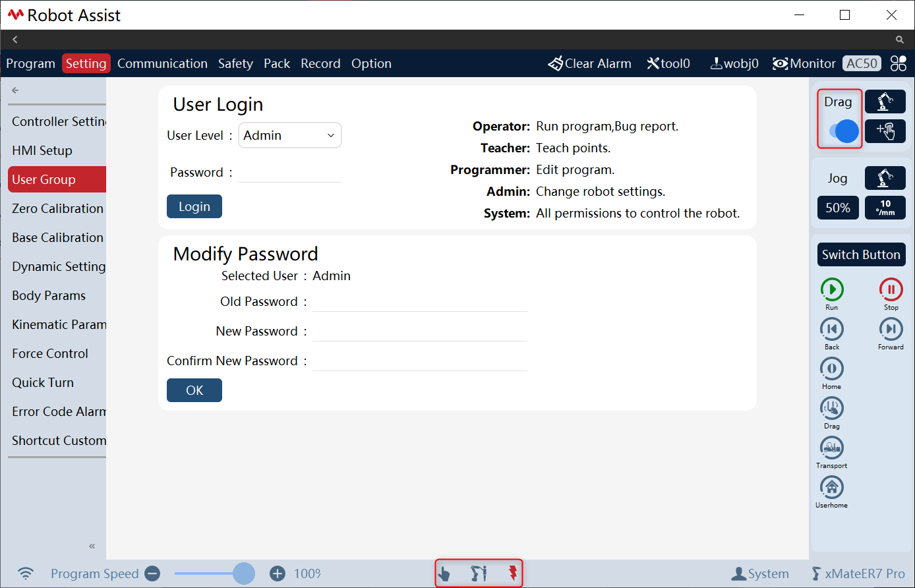Screen dimensions: 915x588
Task: Select Force Control in sidebar
Action: 57,353
